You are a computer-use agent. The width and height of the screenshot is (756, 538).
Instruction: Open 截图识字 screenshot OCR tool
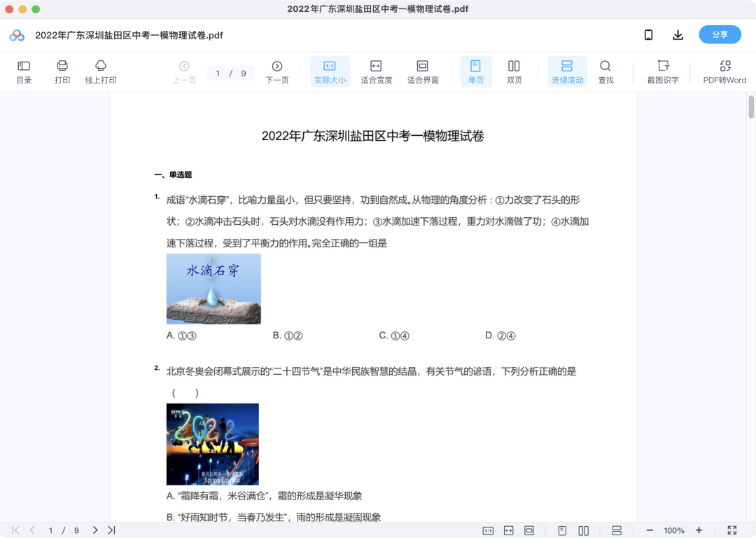tap(663, 72)
